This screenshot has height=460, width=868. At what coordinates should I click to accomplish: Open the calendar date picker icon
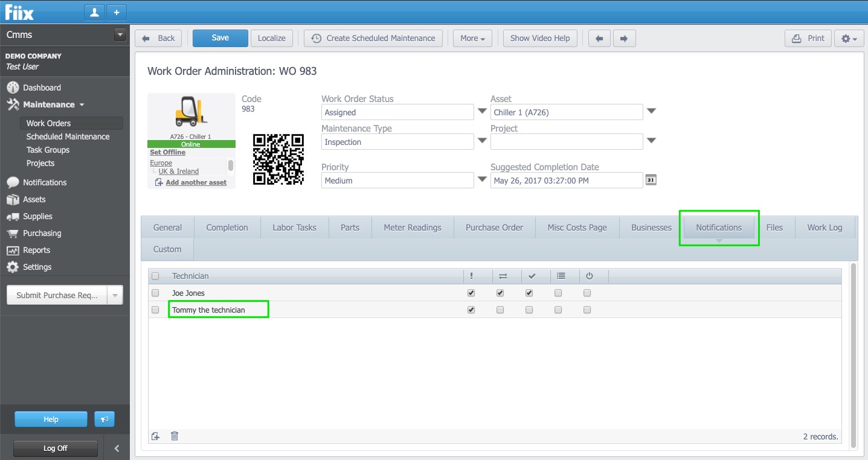click(x=651, y=180)
